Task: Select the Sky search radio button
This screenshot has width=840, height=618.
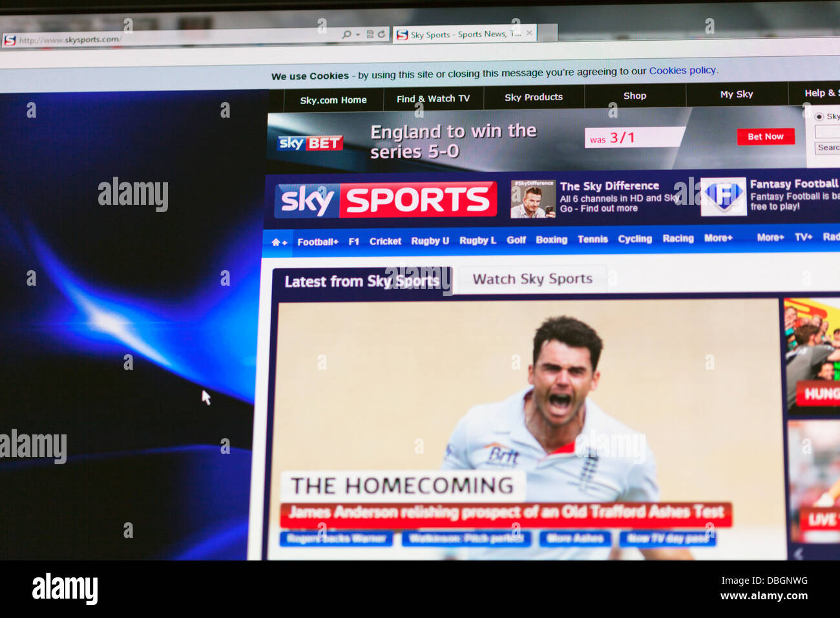Action: [x=819, y=116]
